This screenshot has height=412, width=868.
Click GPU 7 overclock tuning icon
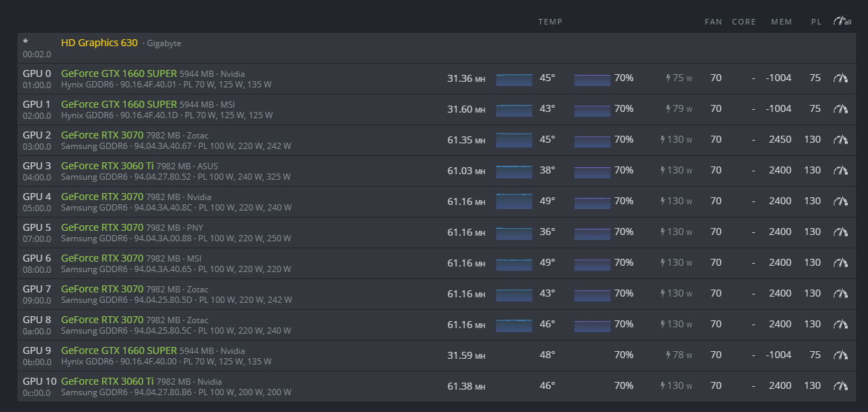[x=840, y=294]
